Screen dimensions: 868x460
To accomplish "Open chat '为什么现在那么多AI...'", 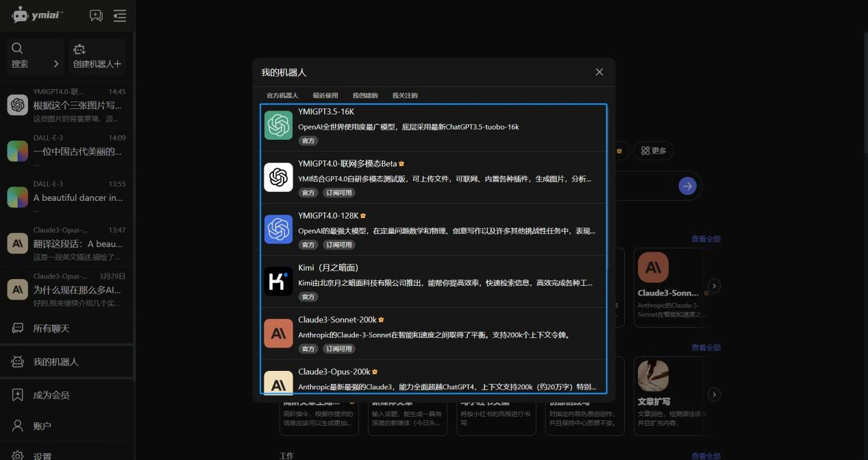I will [67, 289].
